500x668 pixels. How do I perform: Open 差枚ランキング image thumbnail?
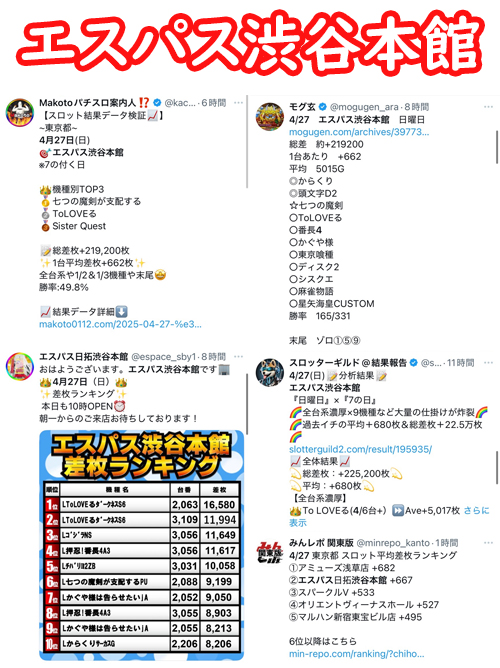point(141,545)
